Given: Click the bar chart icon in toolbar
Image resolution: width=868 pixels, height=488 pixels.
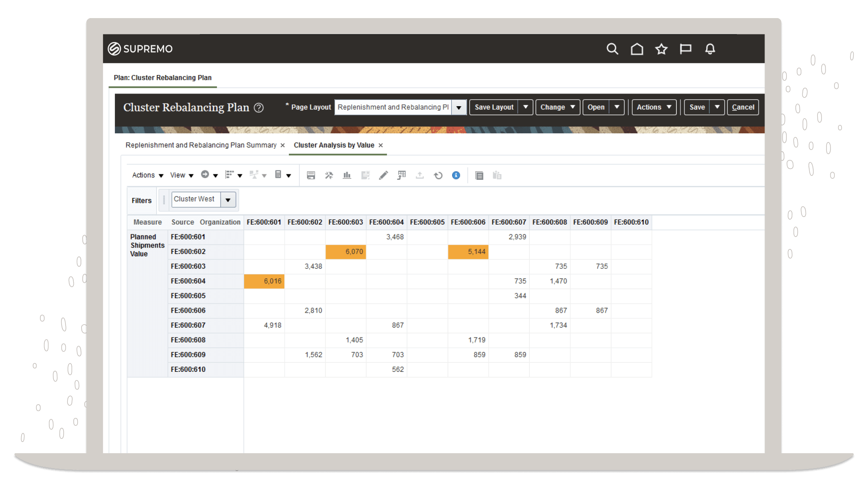Looking at the screenshot, I should [347, 175].
